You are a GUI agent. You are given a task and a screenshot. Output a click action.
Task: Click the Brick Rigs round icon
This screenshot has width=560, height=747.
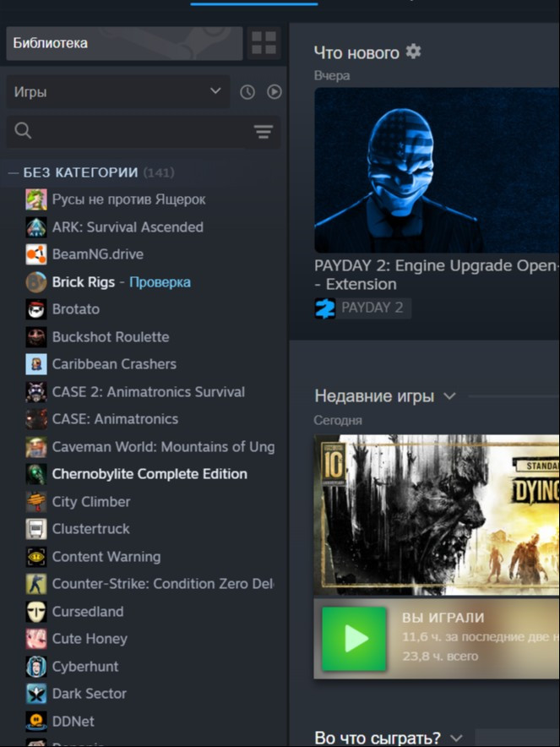[x=36, y=282]
